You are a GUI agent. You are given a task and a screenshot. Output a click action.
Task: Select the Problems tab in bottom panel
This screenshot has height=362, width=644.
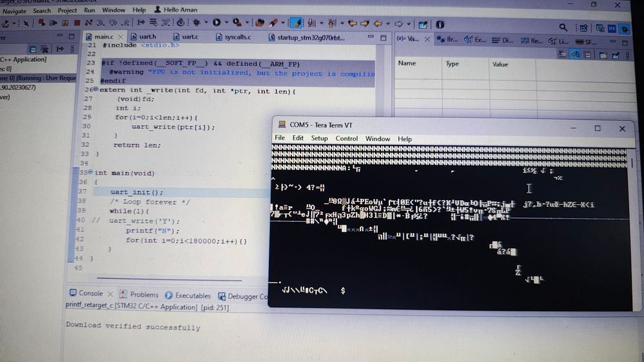coord(139,294)
